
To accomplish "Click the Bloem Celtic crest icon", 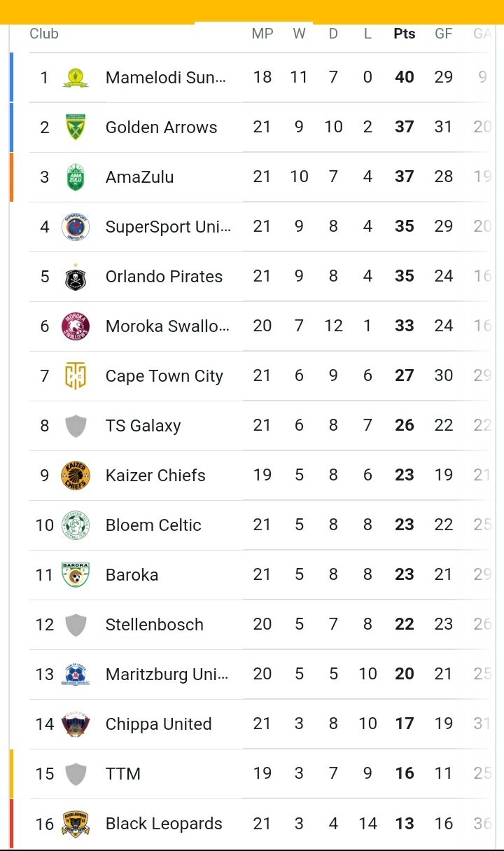I will pyautogui.click(x=76, y=525).
